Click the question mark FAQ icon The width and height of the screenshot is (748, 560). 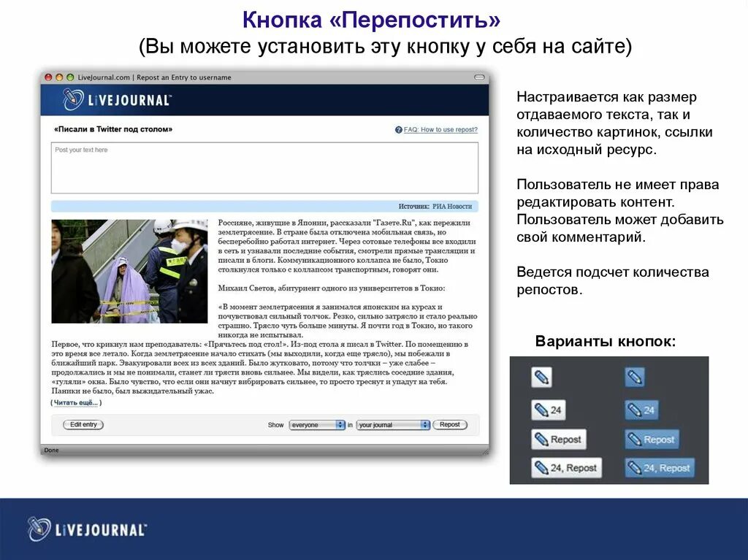[398, 130]
